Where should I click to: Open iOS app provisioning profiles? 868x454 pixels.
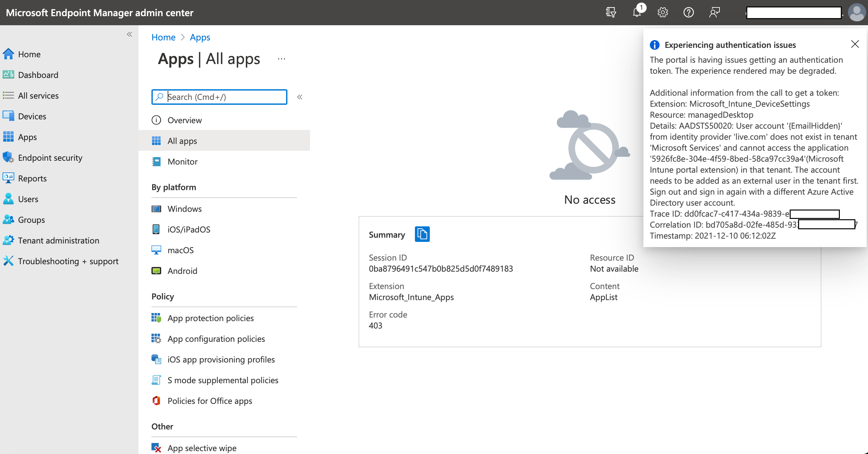pos(224,360)
